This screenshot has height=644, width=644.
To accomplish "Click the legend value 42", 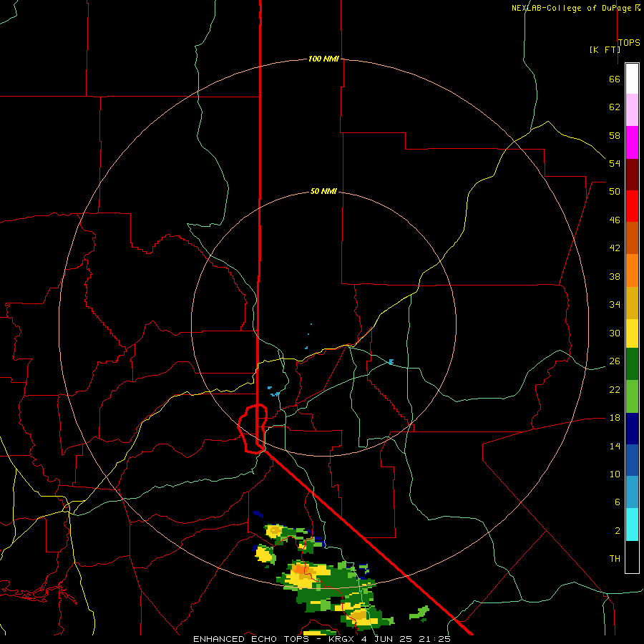I will pos(615,248).
